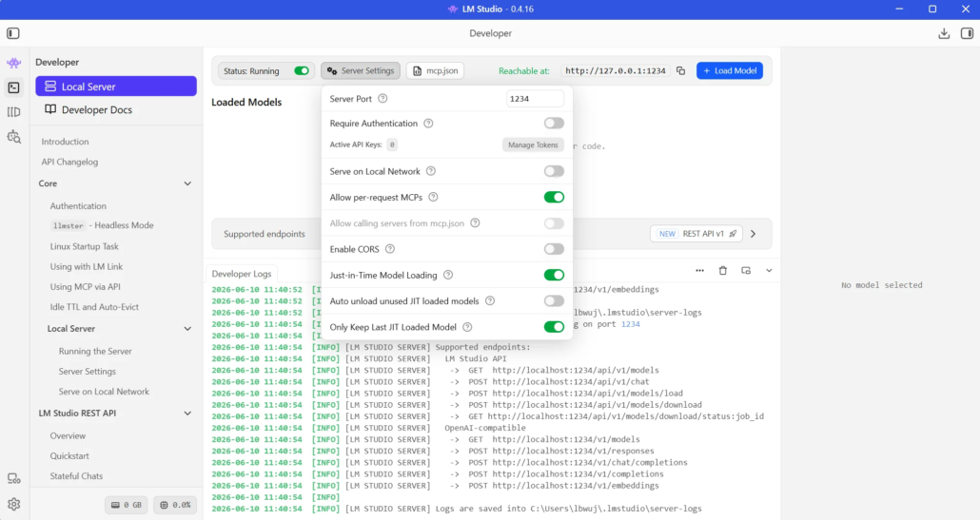The width and height of the screenshot is (980, 520).
Task: Open the API Changelog docs page
Action: [69, 162]
